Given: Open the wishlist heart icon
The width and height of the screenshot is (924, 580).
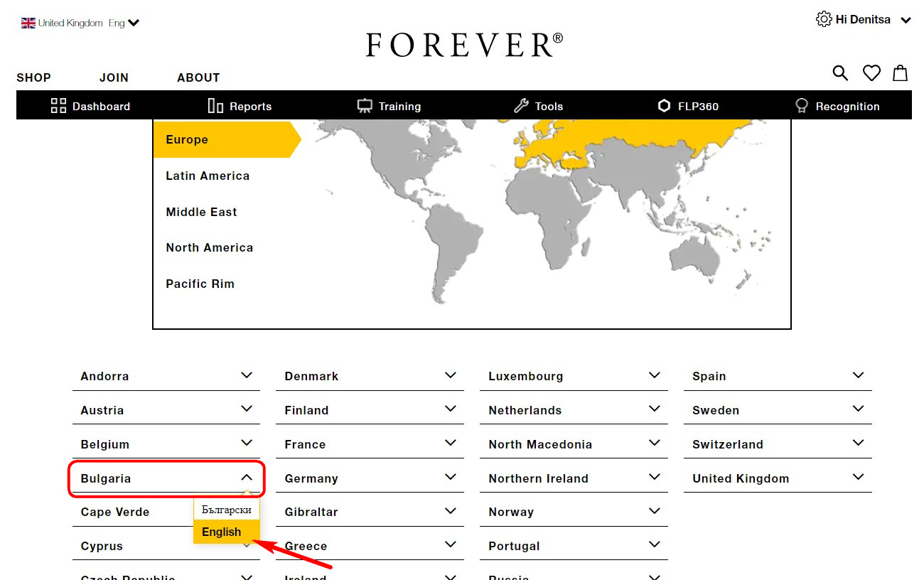Looking at the screenshot, I should 871,73.
